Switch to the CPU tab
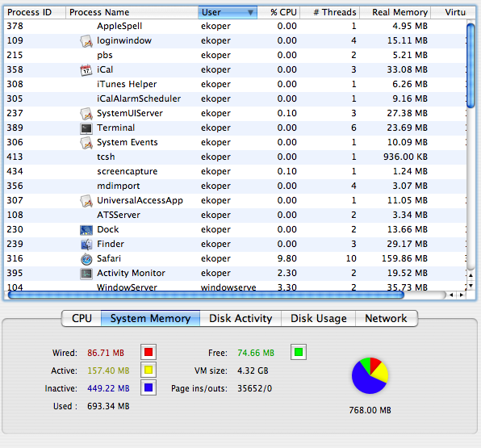Image resolution: width=481 pixels, height=448 pixels. (x=82, y=319)
